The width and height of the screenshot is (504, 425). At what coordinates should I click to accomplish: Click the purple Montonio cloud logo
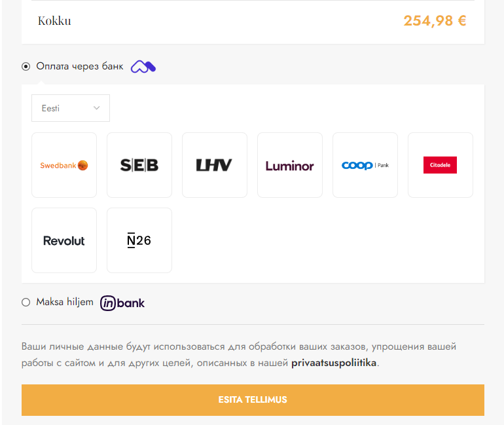(143, 67)
